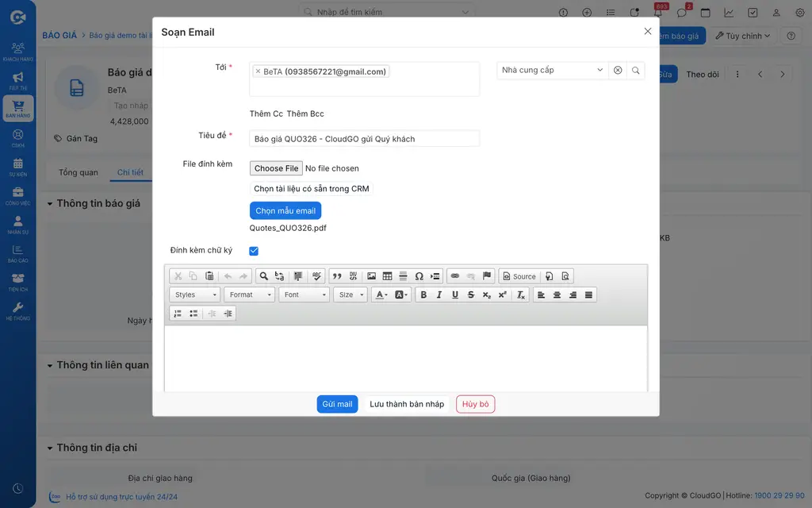
Task: Insert a table using the table icon
Action: coord(387,276)
